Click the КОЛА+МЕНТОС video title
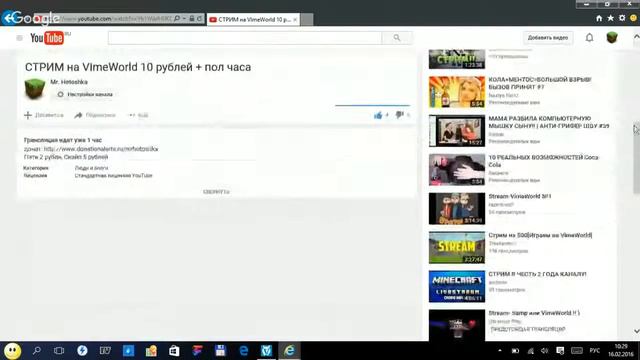The image size is (640, 360). click(540, 83)
